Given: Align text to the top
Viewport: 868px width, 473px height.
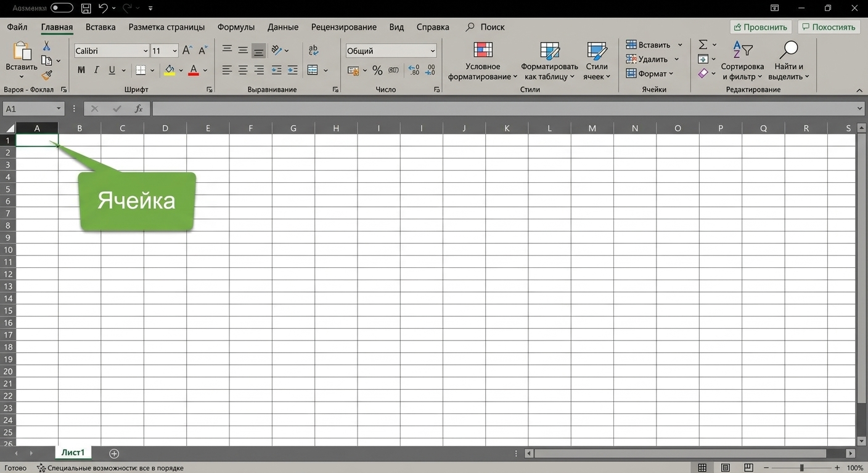Looking at the screenshot, I should coord(227,50).
